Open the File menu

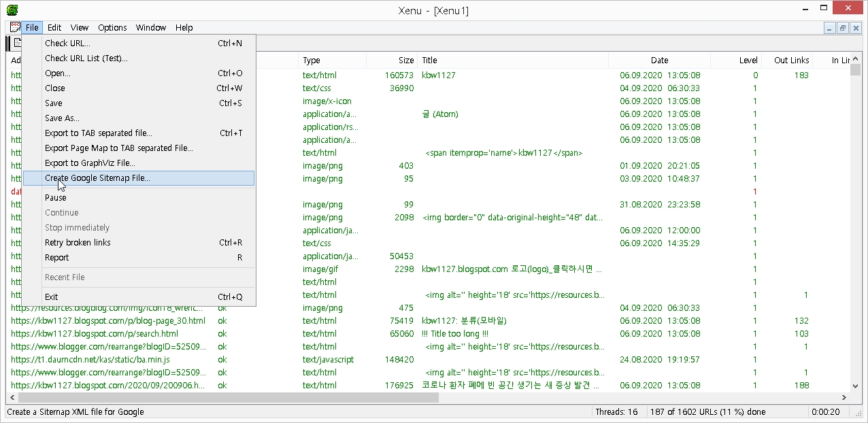(x=32, y=28)
